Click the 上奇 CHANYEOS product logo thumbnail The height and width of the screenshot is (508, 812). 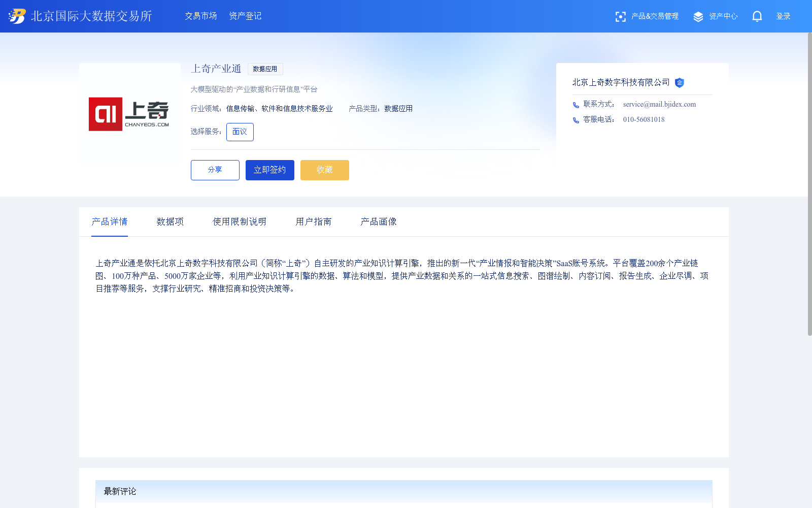[x=129, y=114]
